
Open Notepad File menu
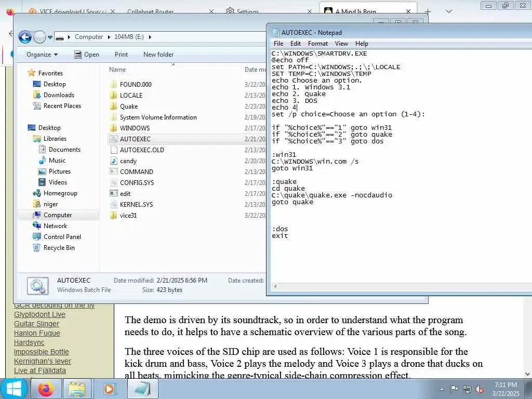[x=278, y=44]
